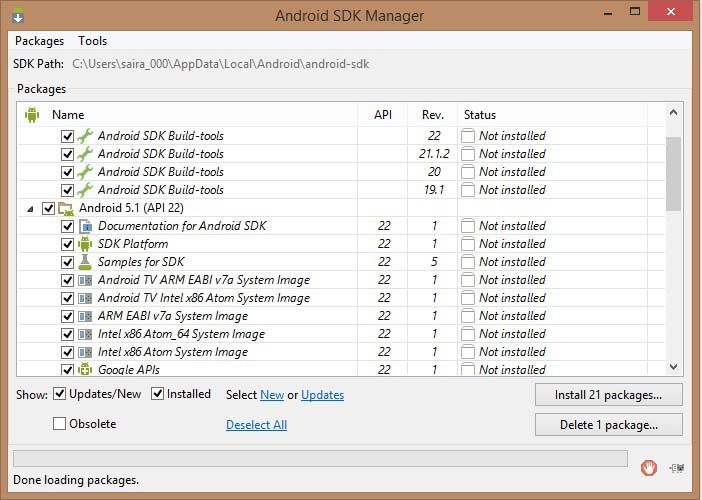Click the Documentation for Android SDK icon
The width and height of the screenshot is (702, 500).
coord(85,226)
